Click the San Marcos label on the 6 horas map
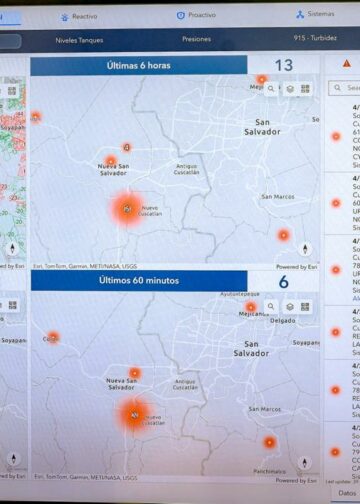This screenshot has height=504, width=360. coord(278,197)
